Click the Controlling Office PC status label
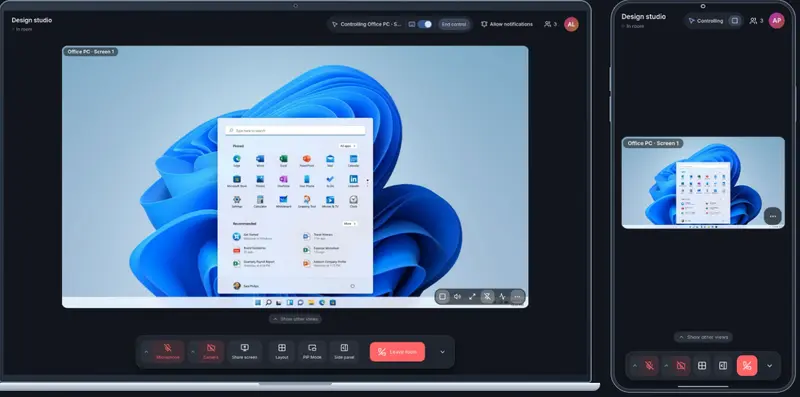The height and width of the screenshot is (397, 800). click(x=366, y=24)
